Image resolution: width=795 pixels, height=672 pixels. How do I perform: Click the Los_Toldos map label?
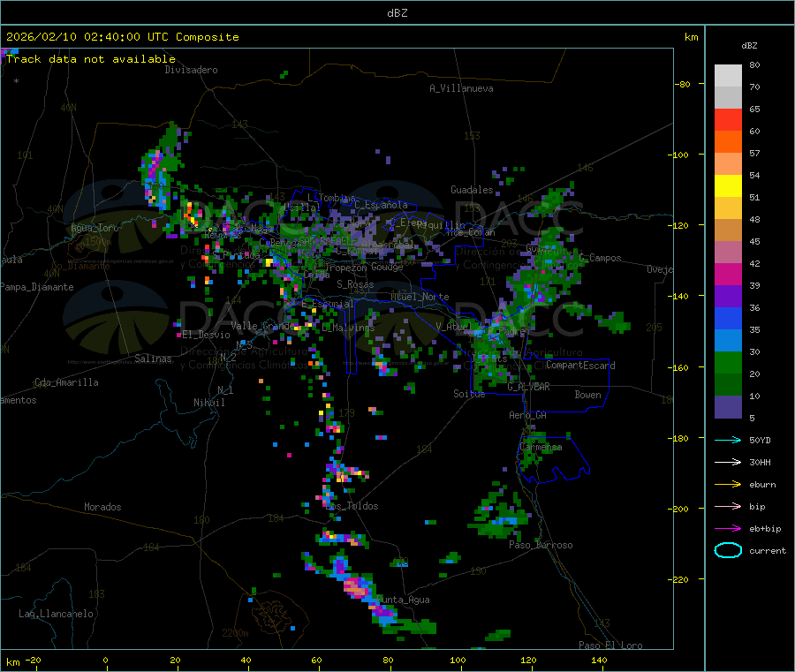pos(352,506)
